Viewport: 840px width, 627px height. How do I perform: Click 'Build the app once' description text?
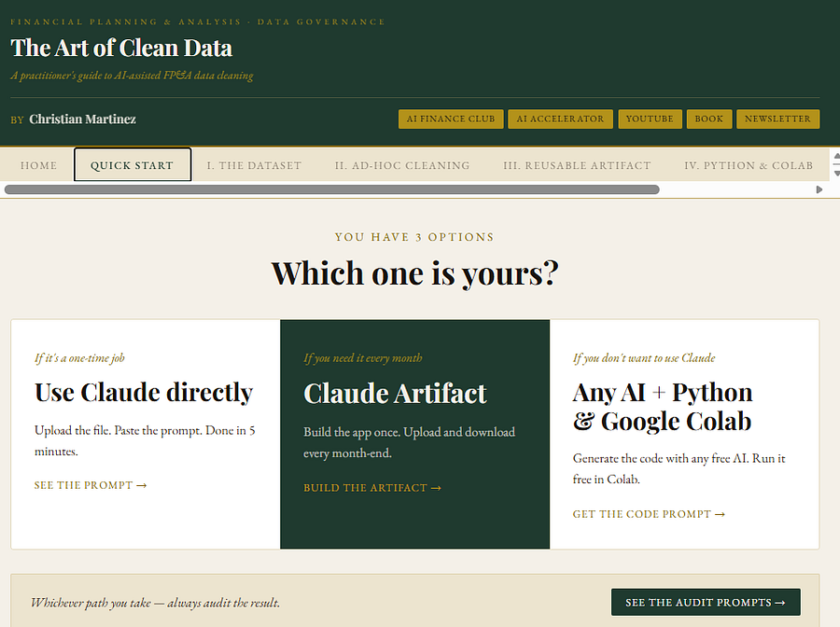coord(410,442)
